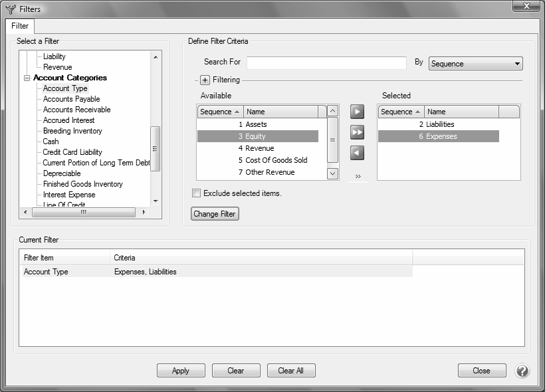
Task: Click the move all right double-arrow button
Action: point(358,132)
